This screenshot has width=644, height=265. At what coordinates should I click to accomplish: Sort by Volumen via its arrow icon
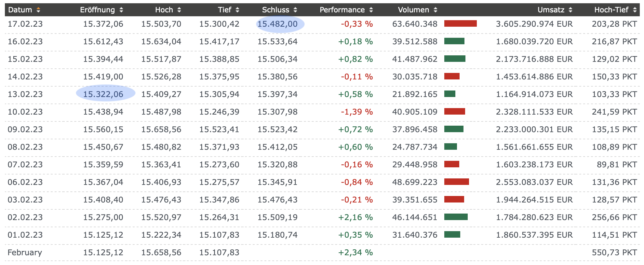(435, 10)
